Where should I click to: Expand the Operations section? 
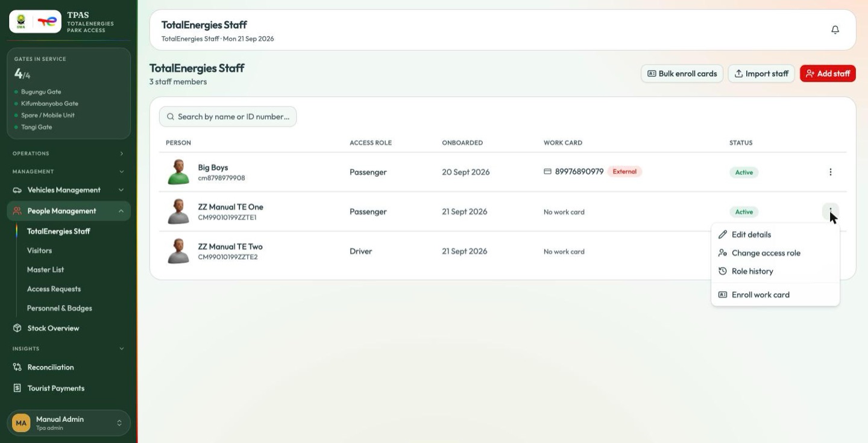(69, 154)
